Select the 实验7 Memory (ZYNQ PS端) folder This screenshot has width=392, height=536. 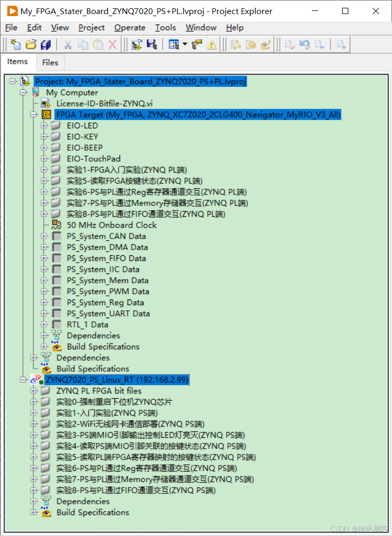coord(155,479)
